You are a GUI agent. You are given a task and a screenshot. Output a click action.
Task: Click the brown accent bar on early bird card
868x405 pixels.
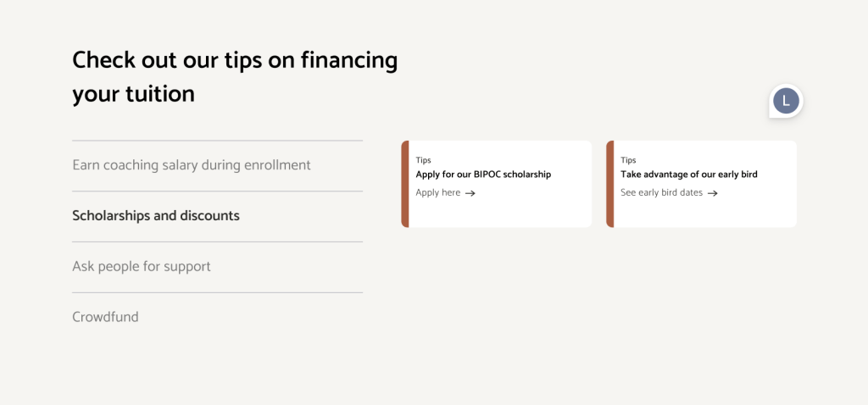click(x=609, y=184)
